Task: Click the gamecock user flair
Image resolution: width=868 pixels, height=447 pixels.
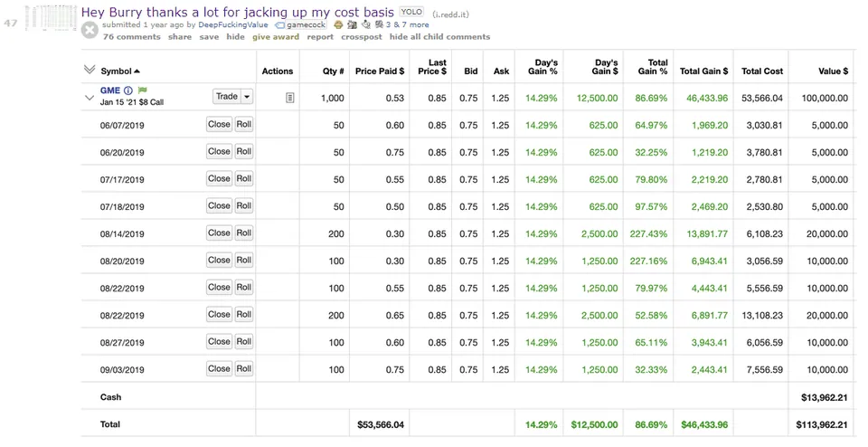Action: point(307,25)
